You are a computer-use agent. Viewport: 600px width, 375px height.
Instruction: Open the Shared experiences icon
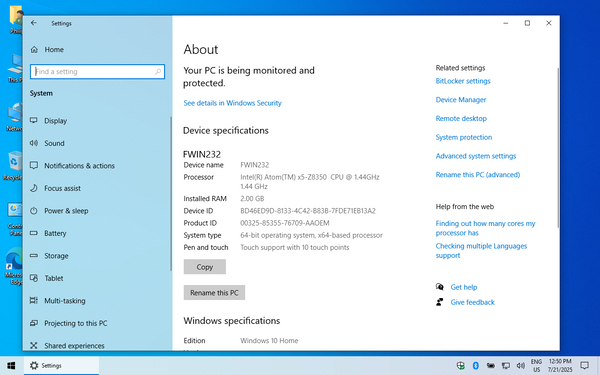[34, 346]
